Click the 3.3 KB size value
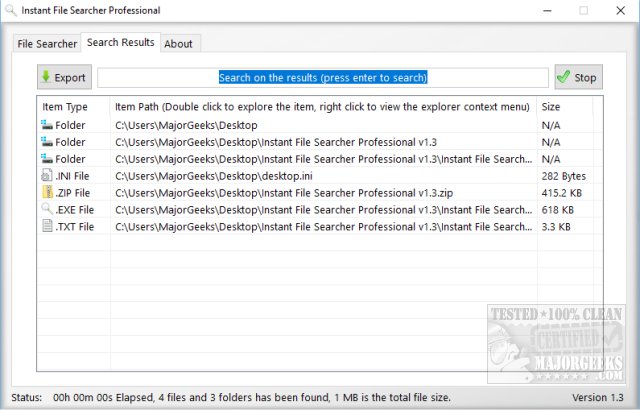Image resolution: width=640 pixels, height=410 pixels. (556, 226)
